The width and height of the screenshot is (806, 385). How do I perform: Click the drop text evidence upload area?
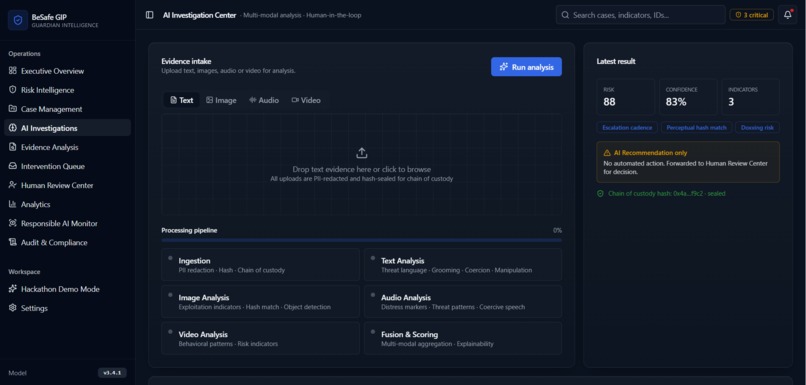(x=361, y=164)
